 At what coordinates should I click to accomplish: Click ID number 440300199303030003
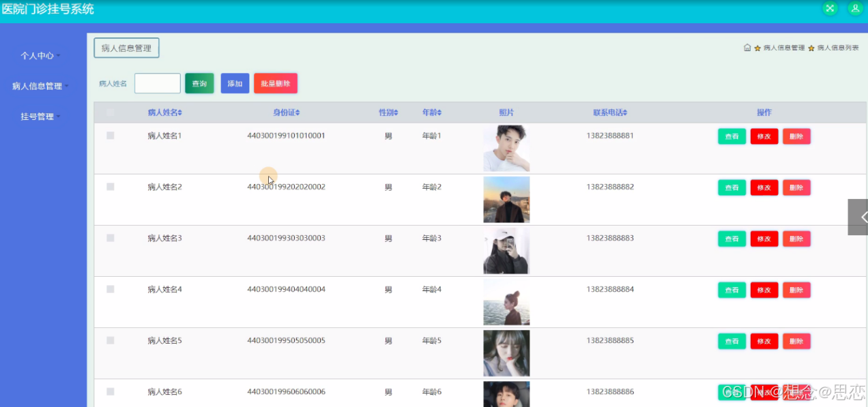286,238
